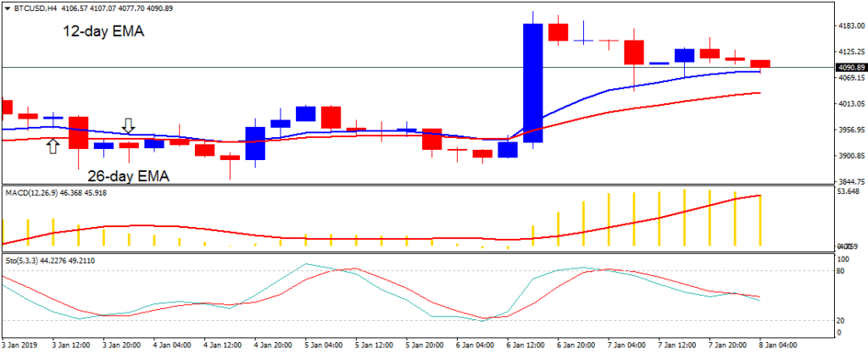Click price axis value 4183.00
The image size is (868, 354).
(x=853, y=26)
